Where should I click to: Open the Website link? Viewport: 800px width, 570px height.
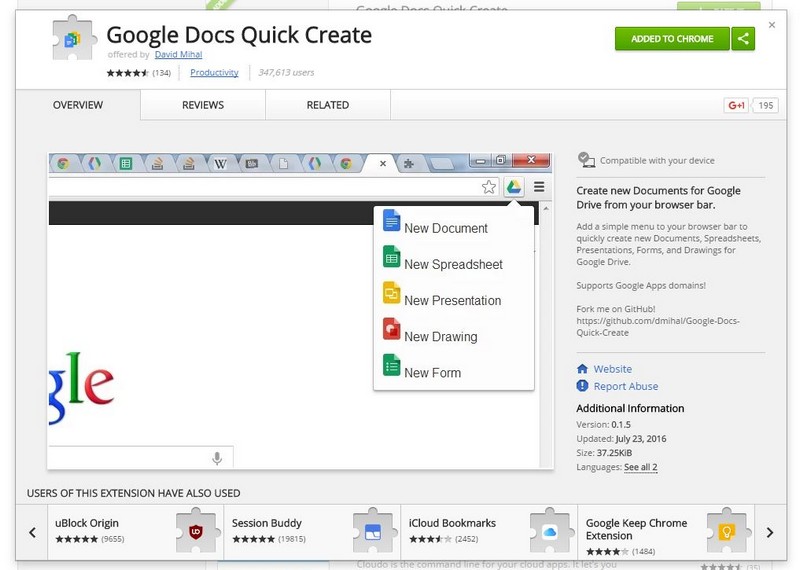point(613,369)
